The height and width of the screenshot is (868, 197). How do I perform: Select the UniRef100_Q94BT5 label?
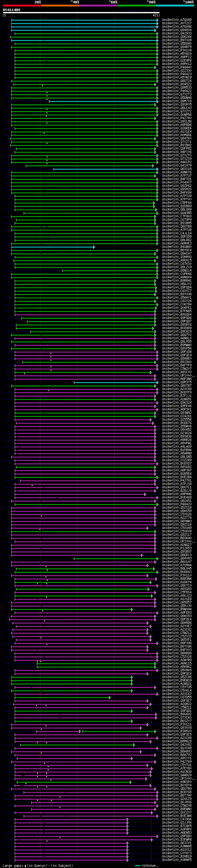pos(177,47)
